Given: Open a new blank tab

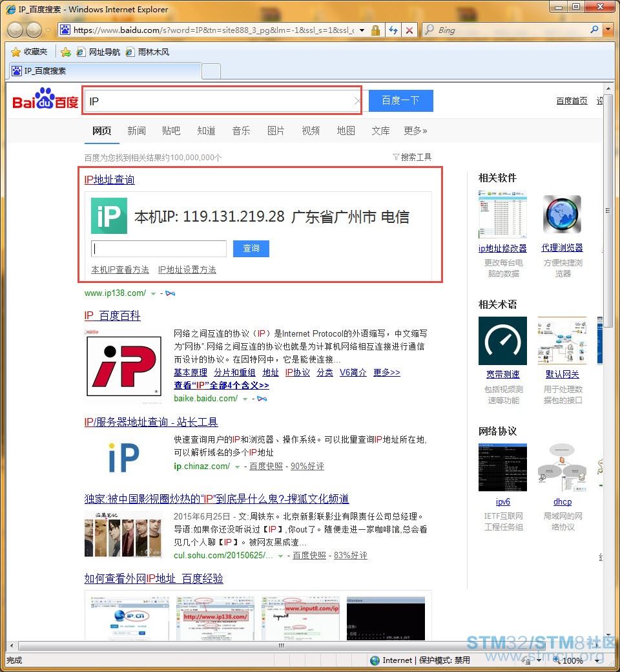Looking at the screenshot, I should tap(211, 71).
